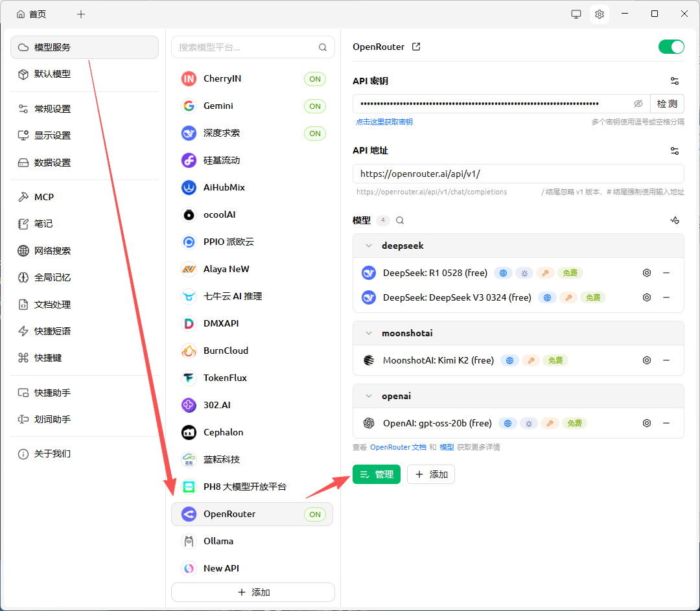Select the PPIO 派欧云 provider
This screenshot has height=611, width=700.
(x=252, y=242)
